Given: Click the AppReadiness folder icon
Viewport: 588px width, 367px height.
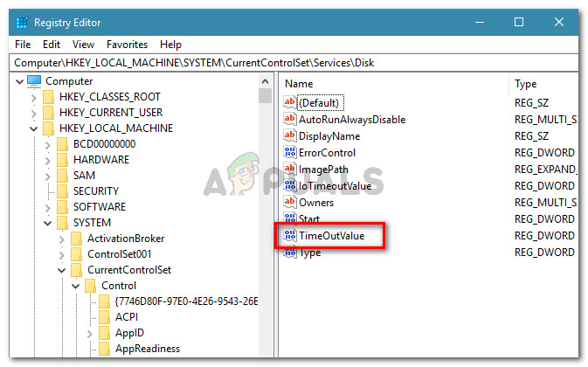Looking at the screenshot, I should (104, 349).
